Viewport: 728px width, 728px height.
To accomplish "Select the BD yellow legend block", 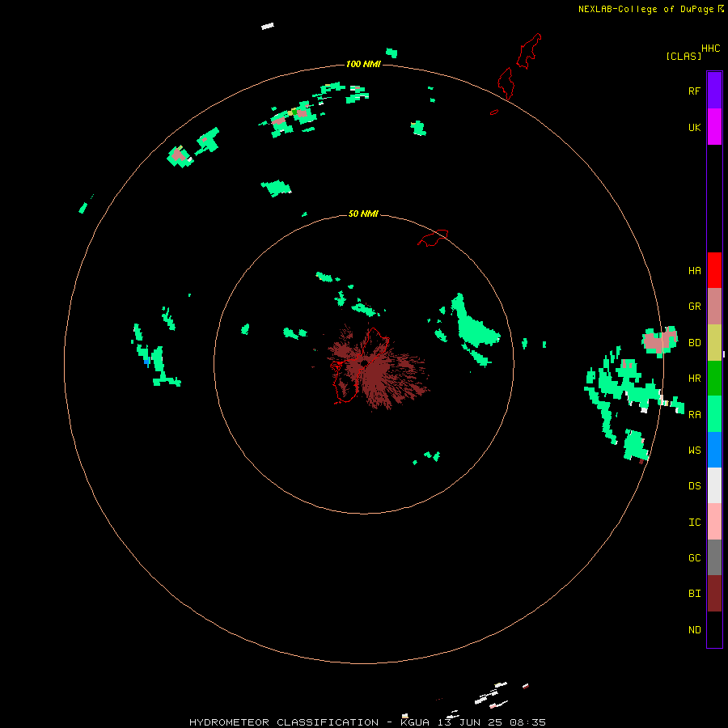I will point(714,343).
